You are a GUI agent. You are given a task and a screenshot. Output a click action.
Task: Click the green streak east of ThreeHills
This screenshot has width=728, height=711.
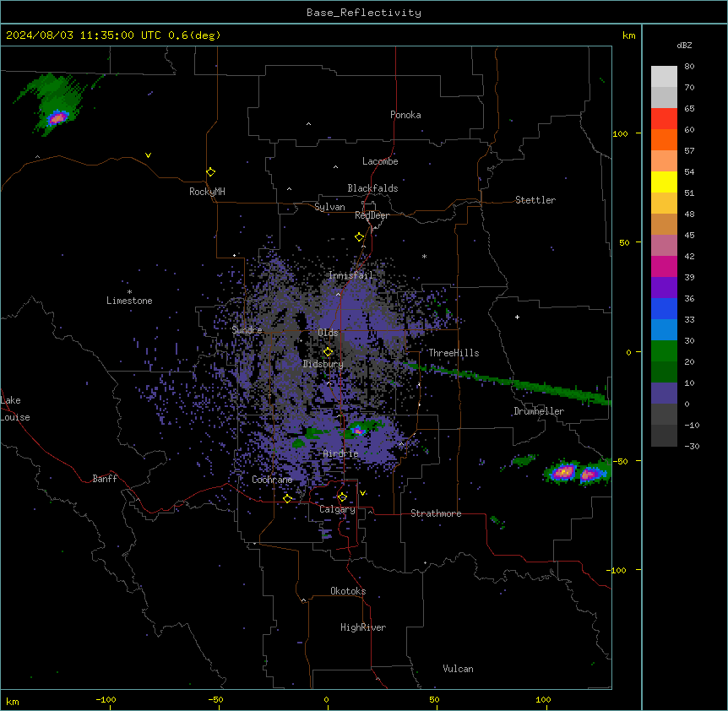(x=508, y=382)
